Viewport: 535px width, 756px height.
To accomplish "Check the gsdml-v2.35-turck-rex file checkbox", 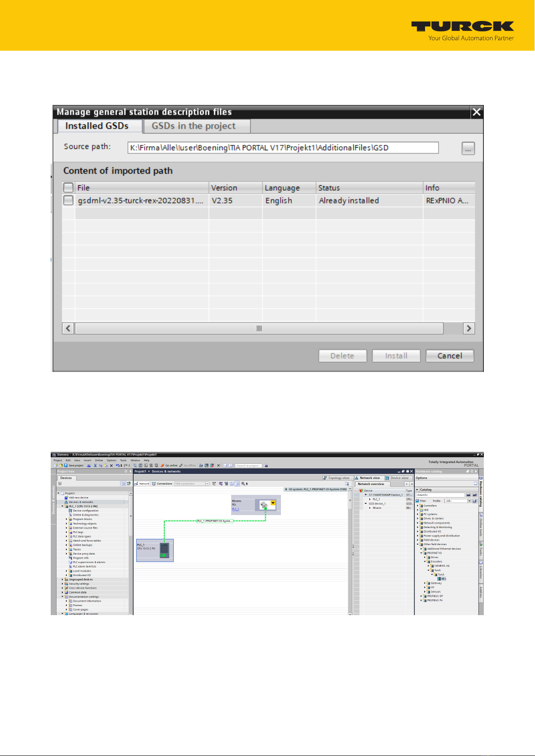I will 68,201.
